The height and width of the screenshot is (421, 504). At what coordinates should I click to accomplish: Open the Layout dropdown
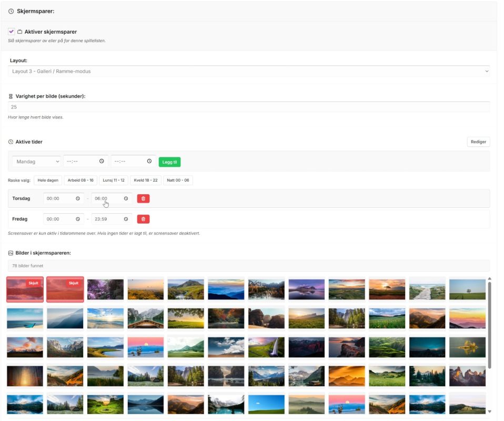point(249,72)
